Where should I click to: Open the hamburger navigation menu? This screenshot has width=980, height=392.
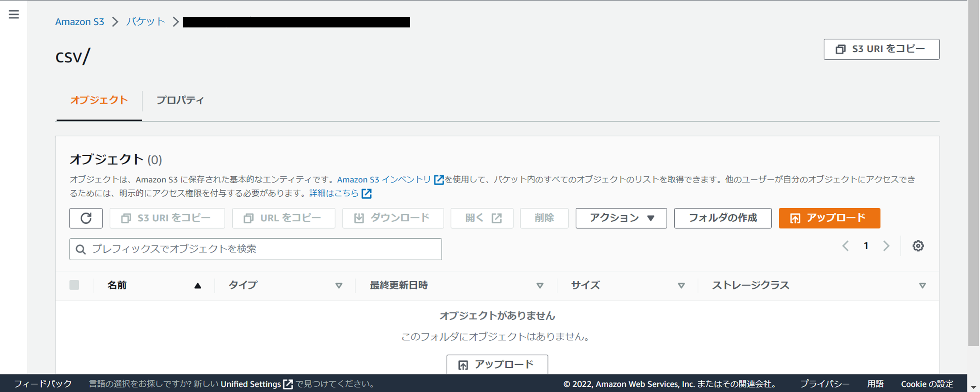click(14, 14)
